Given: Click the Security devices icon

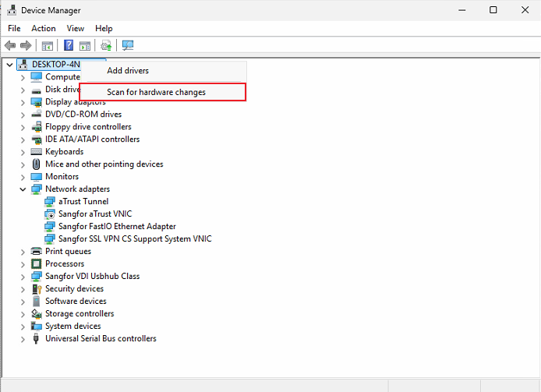Looking at the screenshot, I should (37, 289).
